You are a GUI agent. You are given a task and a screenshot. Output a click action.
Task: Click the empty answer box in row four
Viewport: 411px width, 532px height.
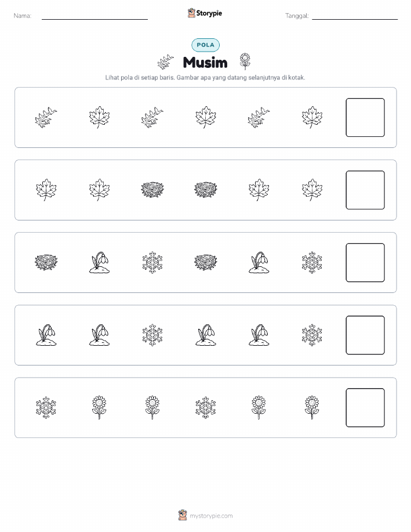[365, 335]
